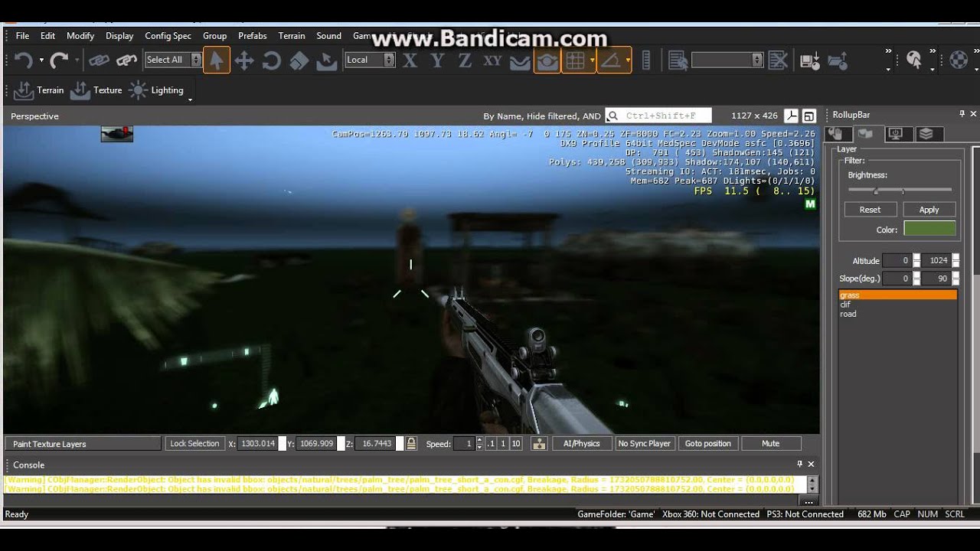Screen dimensions: 980x551
Task: Click the Undo arrow icon
Action: (23, 60)
